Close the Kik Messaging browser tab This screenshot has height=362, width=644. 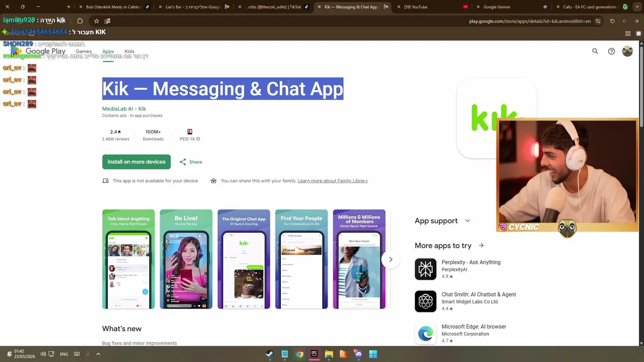pos(319,7)
